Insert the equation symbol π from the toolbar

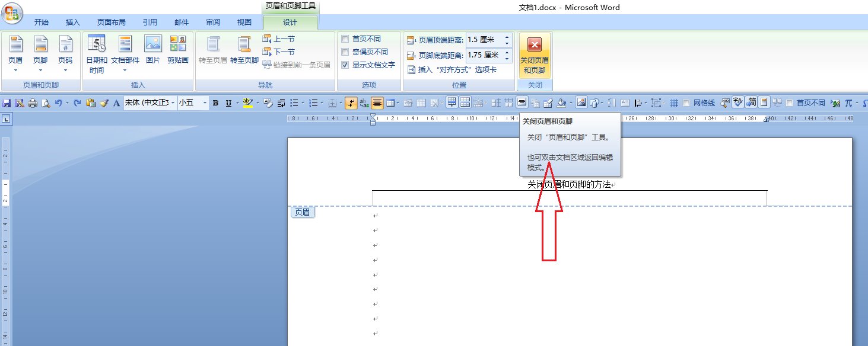pos(848,102)
